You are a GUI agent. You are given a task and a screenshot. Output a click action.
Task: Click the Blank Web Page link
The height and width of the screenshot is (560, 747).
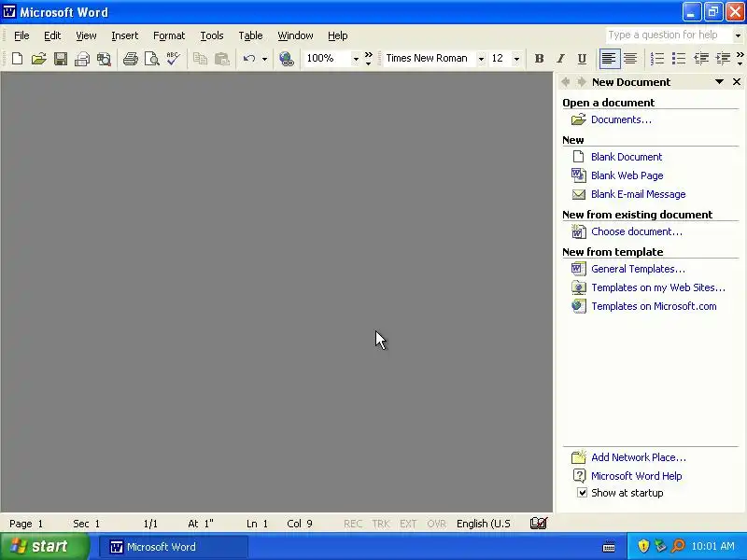(x=627, y=175)
